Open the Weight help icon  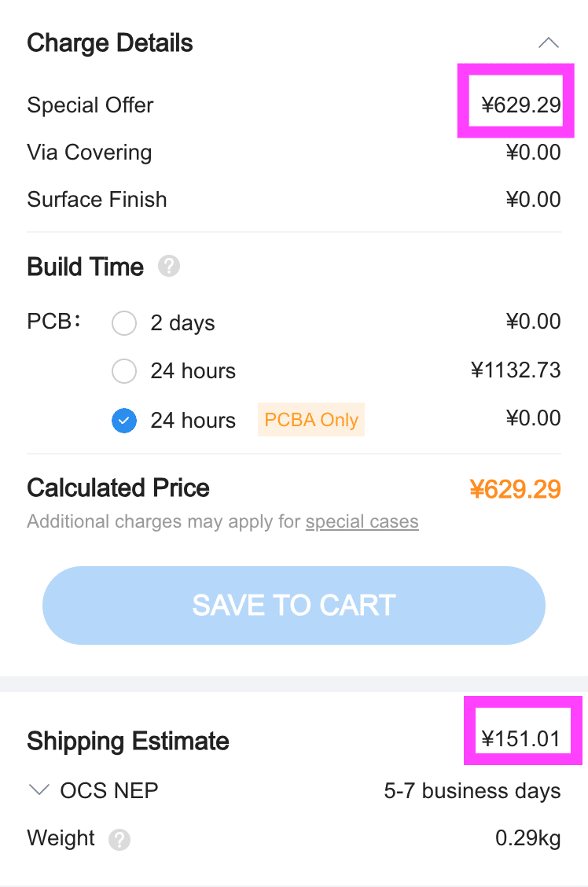coord(119,840)
